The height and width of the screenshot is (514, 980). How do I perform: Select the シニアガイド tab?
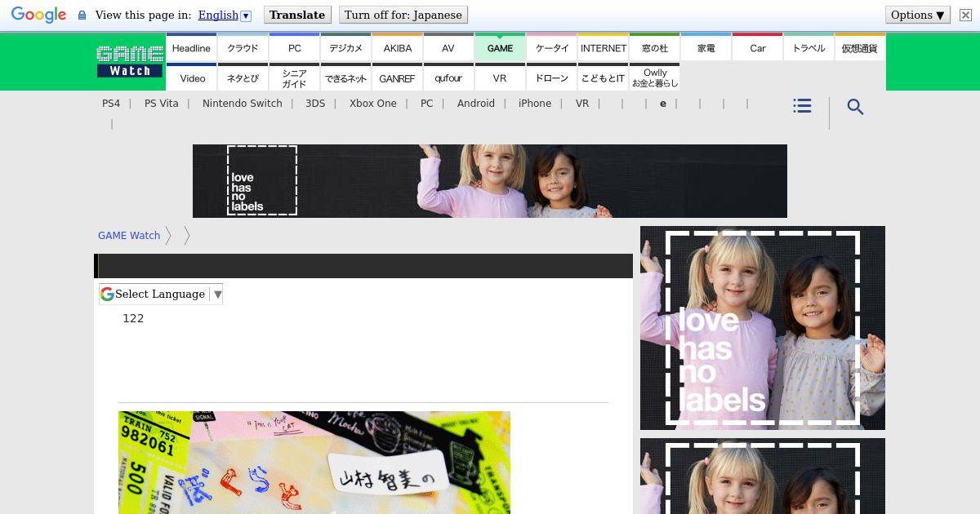tap(294, 78)
